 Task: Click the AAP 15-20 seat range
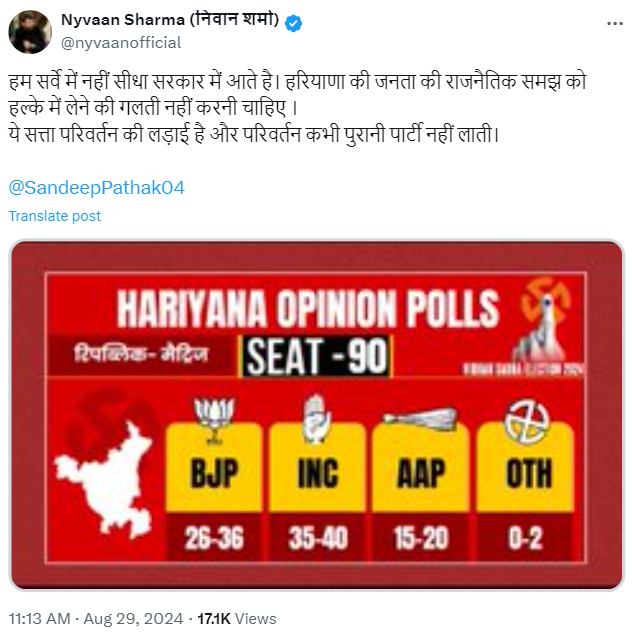point(420,539)
